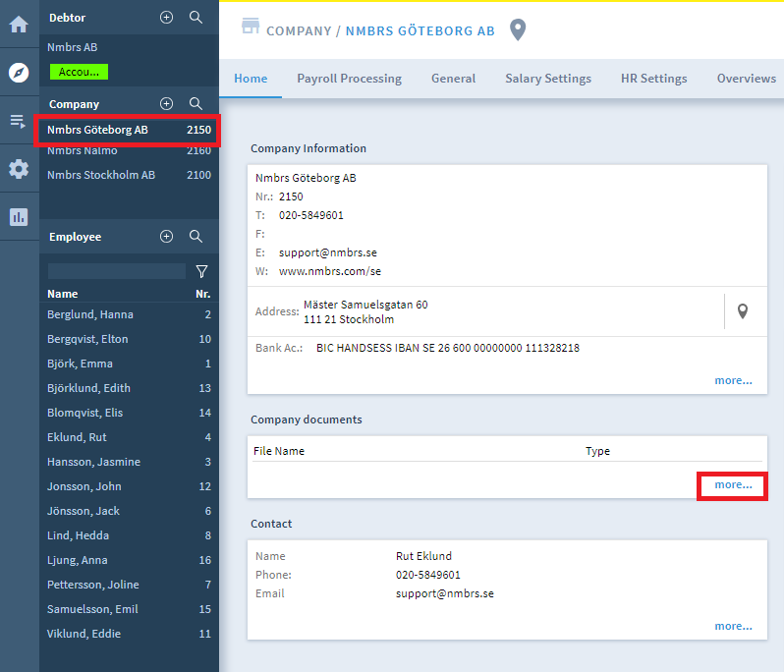Click more link under Company Information
784x672 pixels.
(x=733, y=380)
